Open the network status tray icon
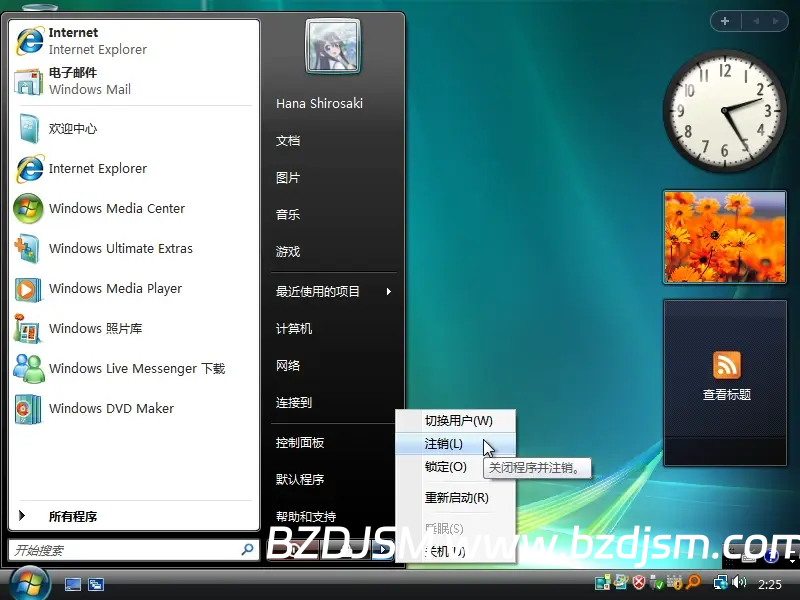Viewport: 800px width, 600px height. point(720,582)
